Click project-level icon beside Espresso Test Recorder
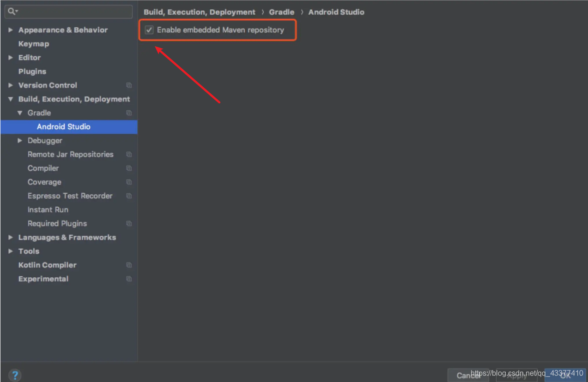This screenshot has width=588, height=382. 129,196
